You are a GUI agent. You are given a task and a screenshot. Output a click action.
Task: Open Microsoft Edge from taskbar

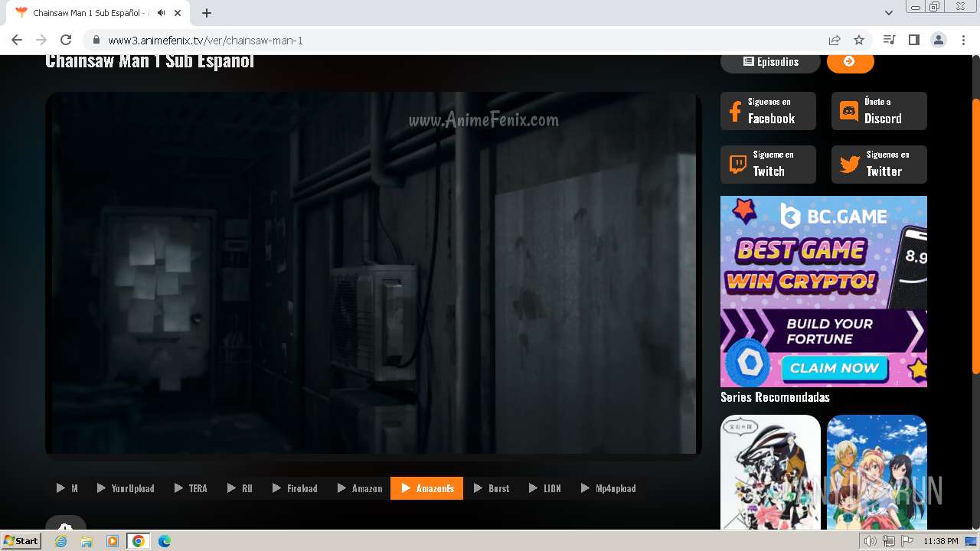(x=165, y=541)
